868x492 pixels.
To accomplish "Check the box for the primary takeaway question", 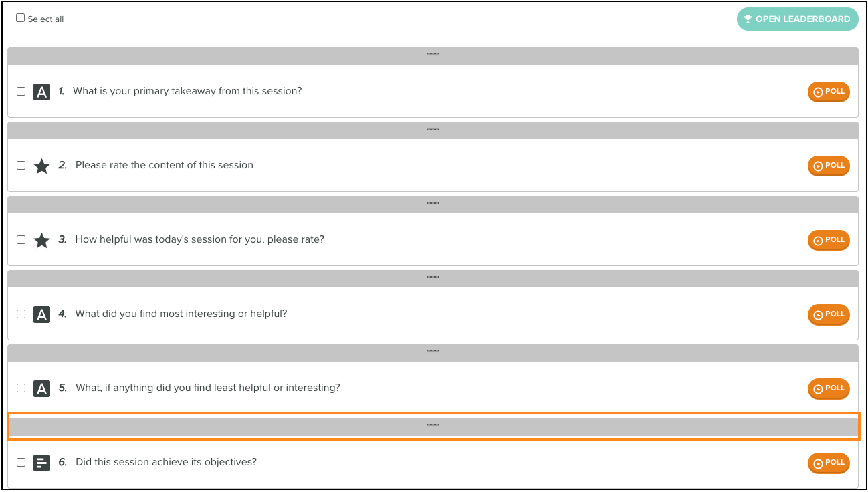I will click(21, 92).
